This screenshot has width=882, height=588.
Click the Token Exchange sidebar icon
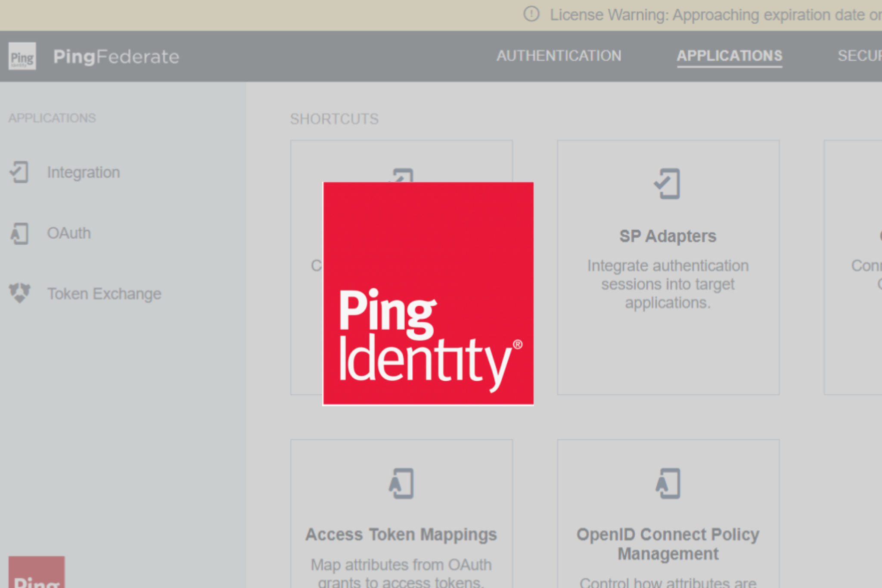click(x=19, y=293)
